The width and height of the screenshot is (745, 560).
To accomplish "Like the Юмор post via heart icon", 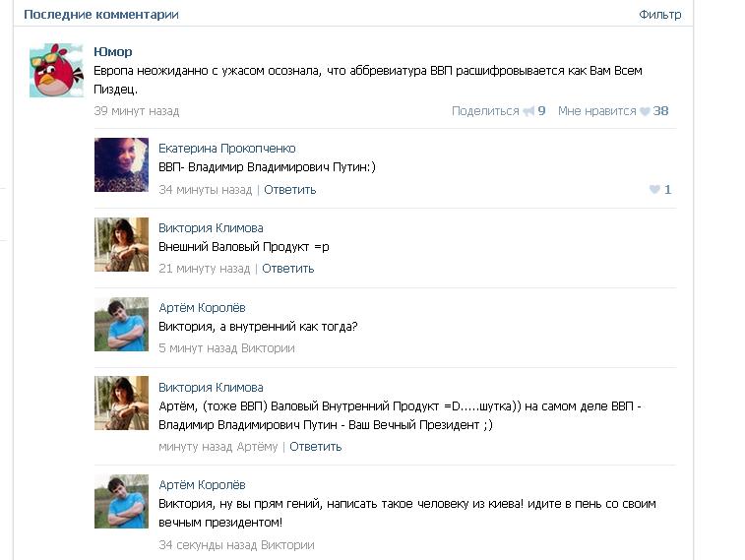I will pyautogui.click(x=645, y=111).
